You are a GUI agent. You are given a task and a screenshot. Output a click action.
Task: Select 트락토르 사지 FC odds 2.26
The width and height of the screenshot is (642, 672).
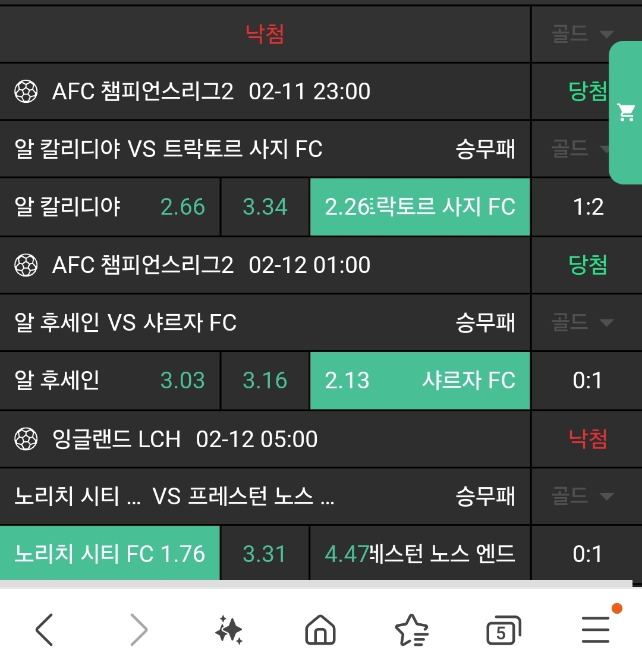pos(420,207)
